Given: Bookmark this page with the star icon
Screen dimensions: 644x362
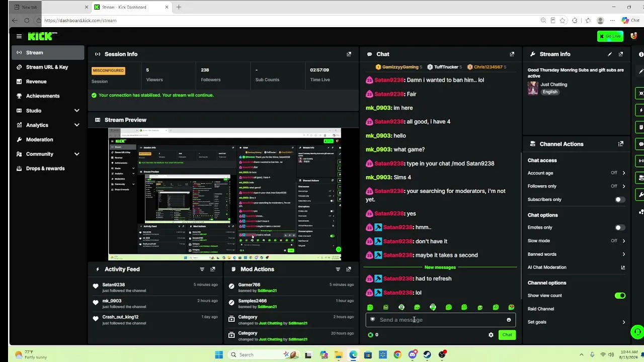Looking at the screenshot, I should click(x=562, y=21).
